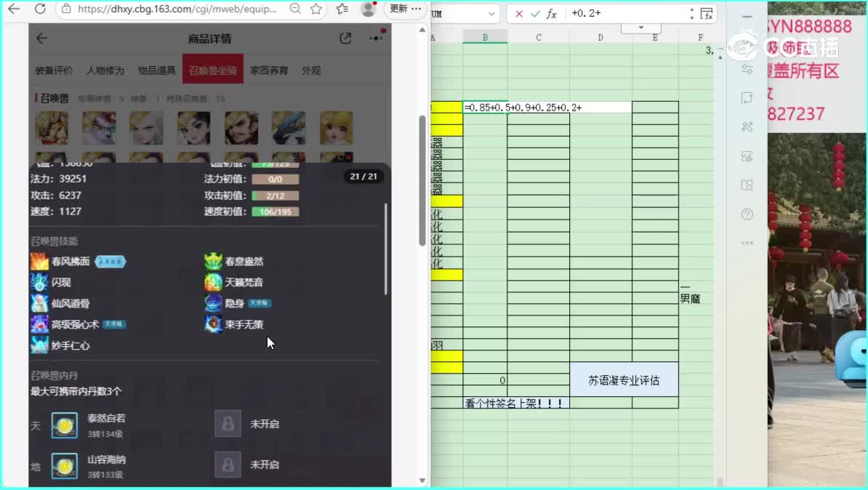Click the 更新 browser update button

click(x=398, y=9)
